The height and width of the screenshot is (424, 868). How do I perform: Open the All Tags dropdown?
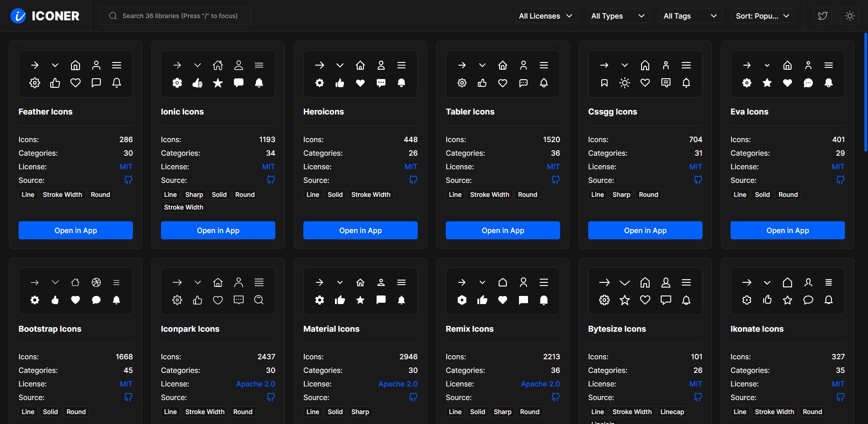691,16
